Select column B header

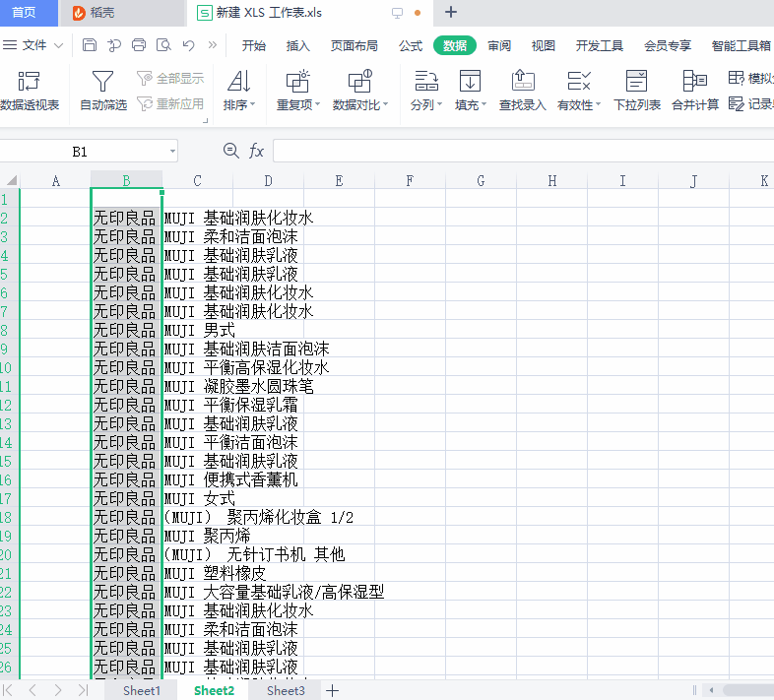pyautogui.click(x=126, y=181)
